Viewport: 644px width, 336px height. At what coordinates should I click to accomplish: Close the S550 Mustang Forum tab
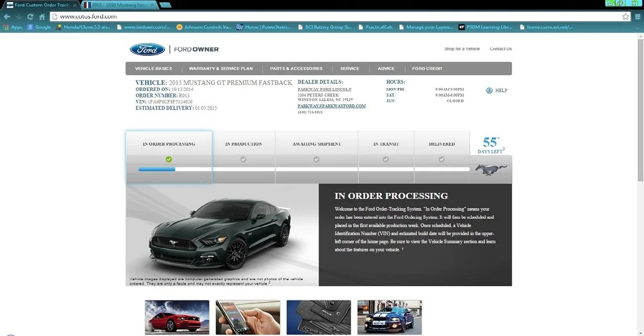152,5
